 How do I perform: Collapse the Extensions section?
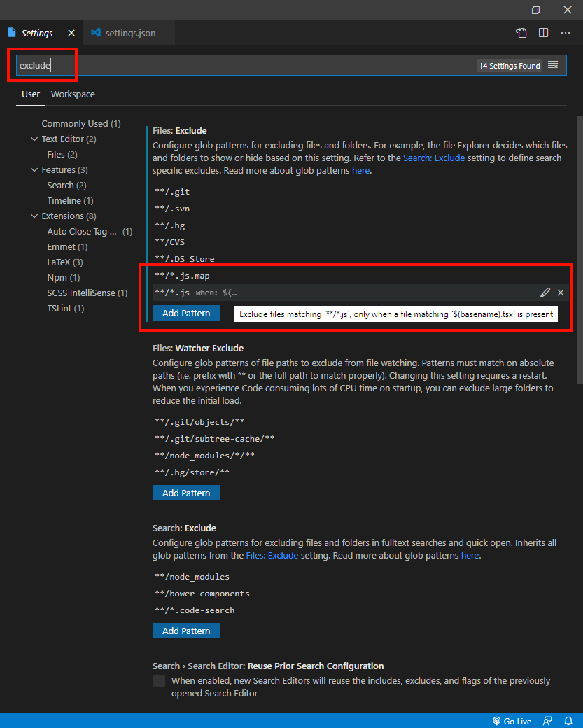[34, 216]
